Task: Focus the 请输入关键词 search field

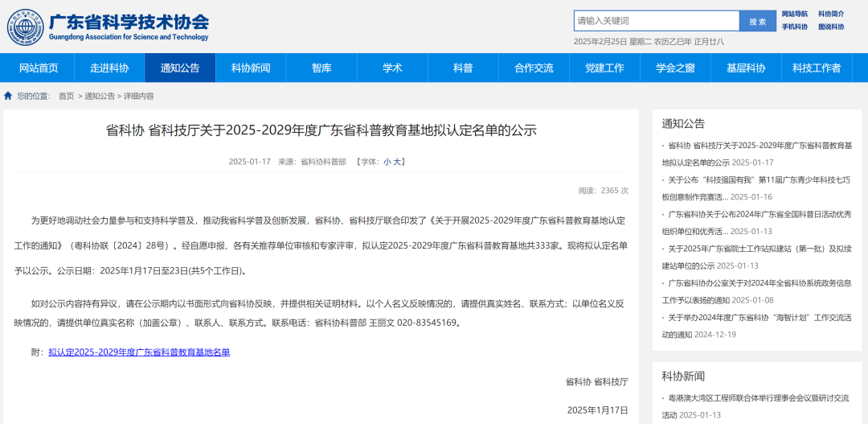Action: point(656,21)
